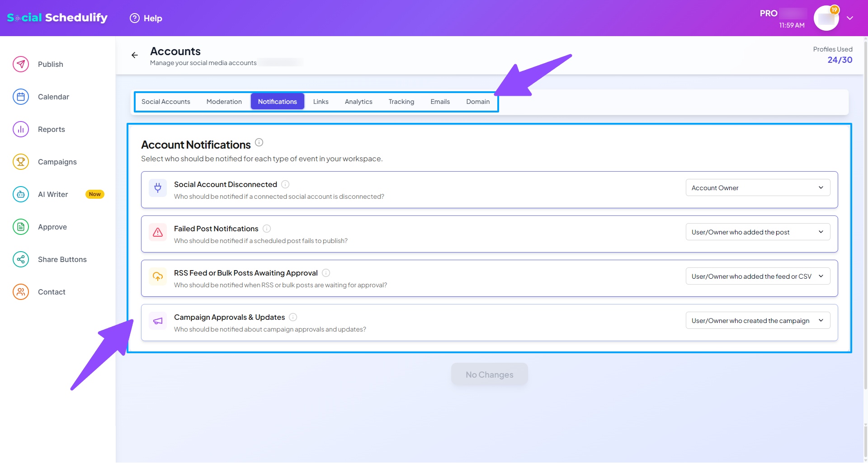The height and width of the screenshot is (463, 868).
Task: Select the Share Buttons icon
Action: point(21,259)
